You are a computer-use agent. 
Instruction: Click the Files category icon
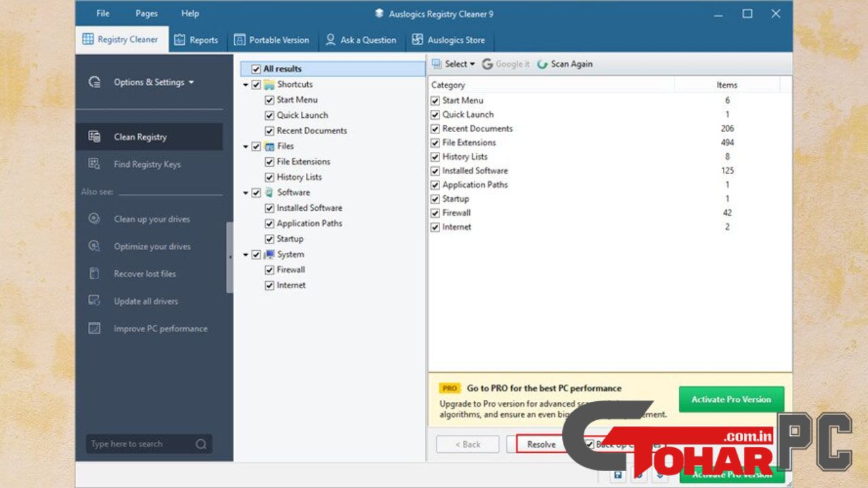tap(269, 146)
